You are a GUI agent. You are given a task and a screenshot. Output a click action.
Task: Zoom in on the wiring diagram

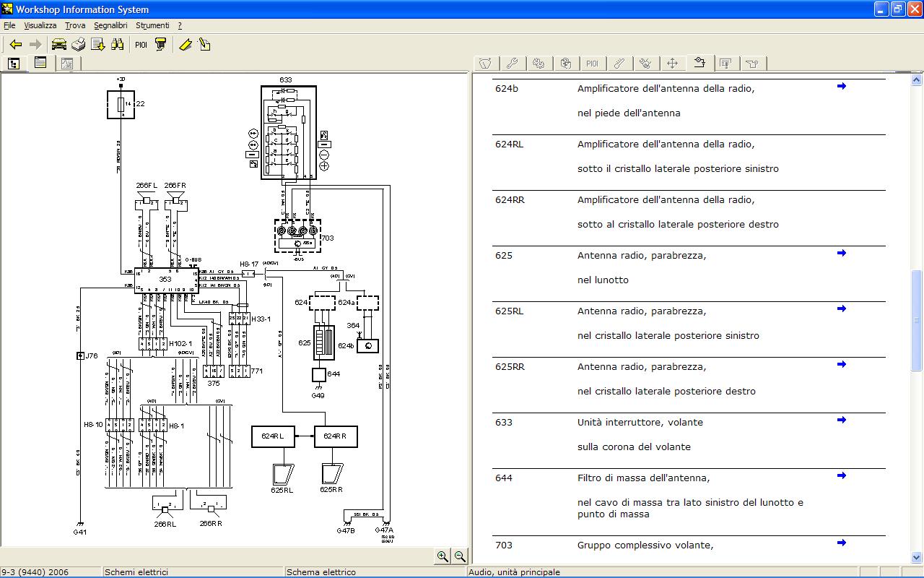(x=443, y=556)
